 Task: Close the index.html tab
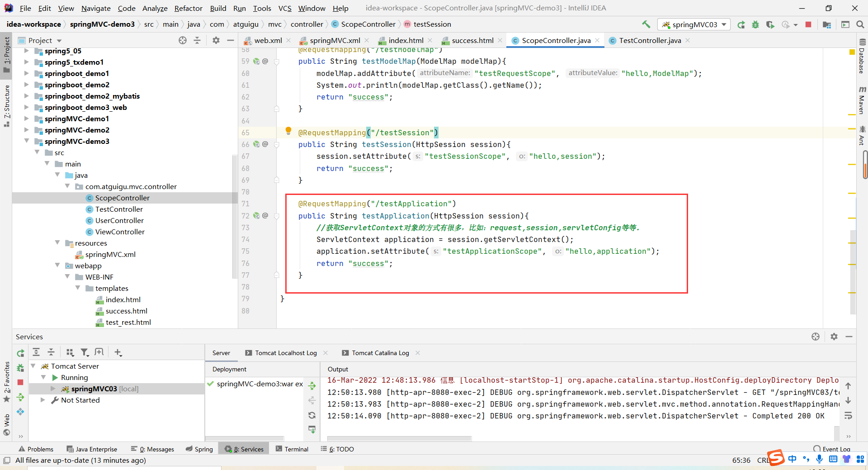[430, 40]
